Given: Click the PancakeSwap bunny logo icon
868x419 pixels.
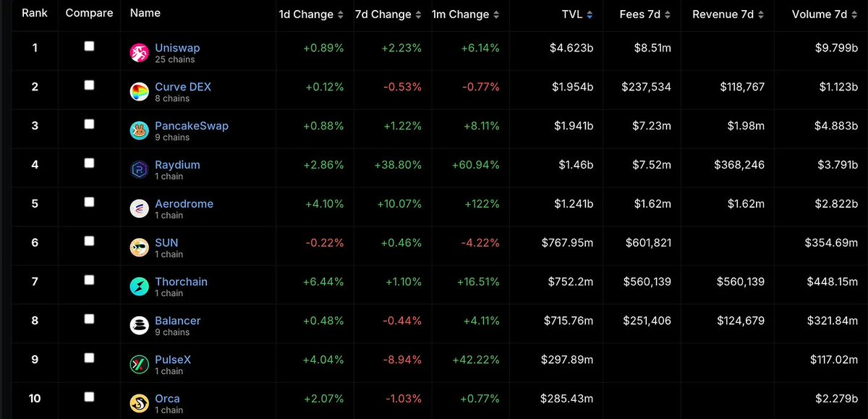Looking at the screenshot, I should click(x=140, y=131).
